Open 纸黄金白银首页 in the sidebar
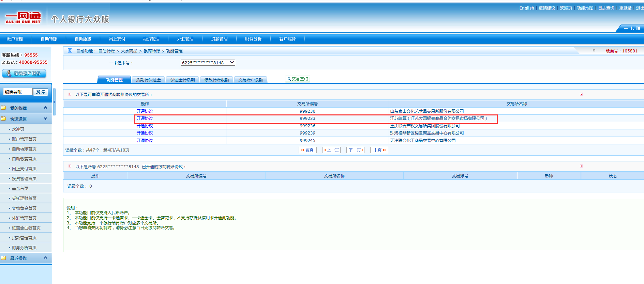This screenshot has width=644, height=284. [26, 228]
